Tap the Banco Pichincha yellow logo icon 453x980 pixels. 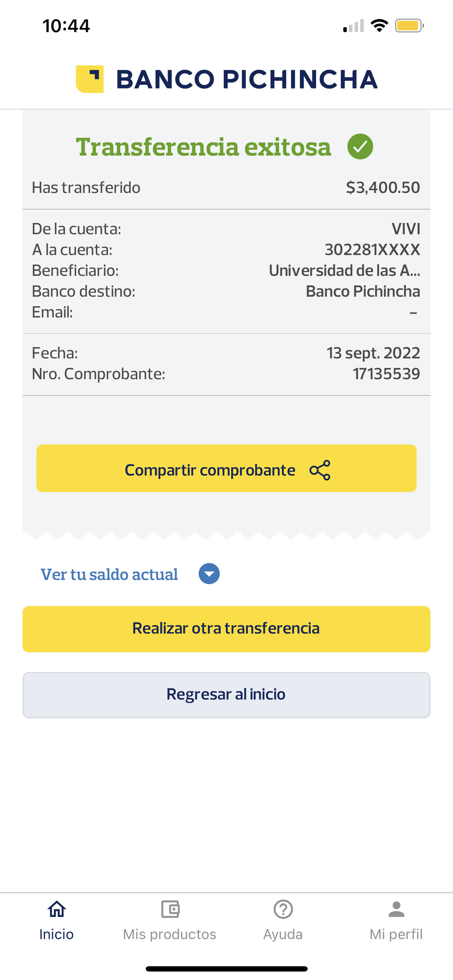(90, 79)
